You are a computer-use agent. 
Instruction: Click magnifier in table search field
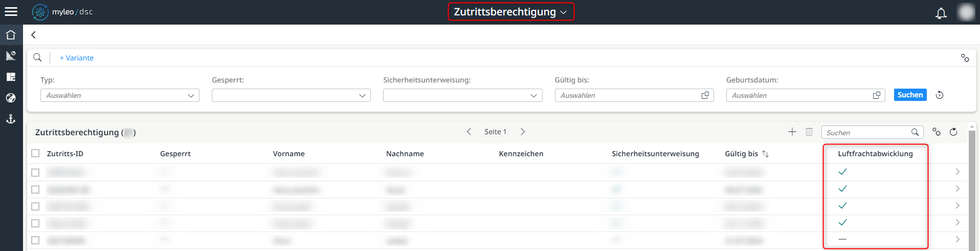[x=915, y=132]
